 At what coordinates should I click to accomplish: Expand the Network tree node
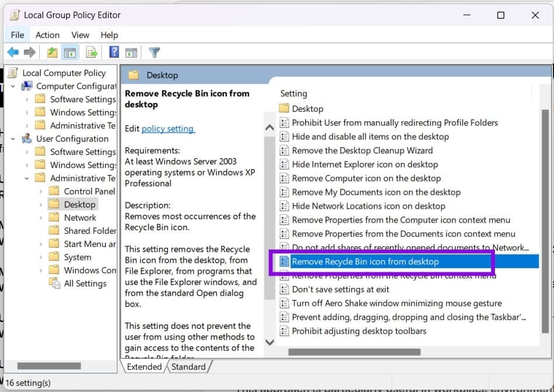(41, 217)
